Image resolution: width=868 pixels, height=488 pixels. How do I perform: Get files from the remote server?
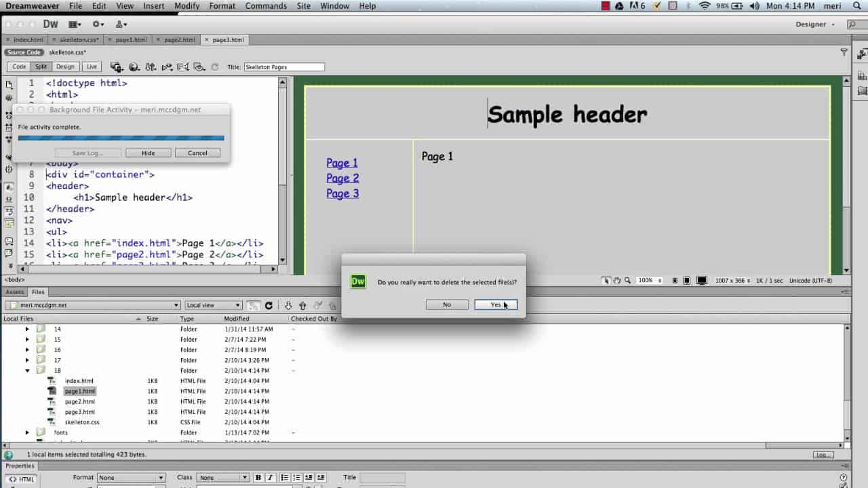tap(288, 305)
